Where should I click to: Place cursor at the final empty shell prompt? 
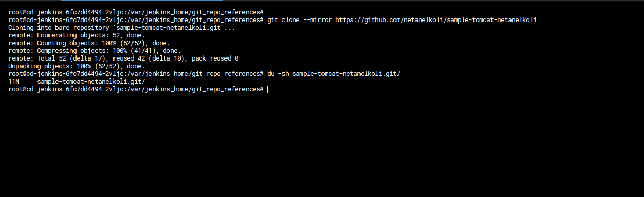268,89
